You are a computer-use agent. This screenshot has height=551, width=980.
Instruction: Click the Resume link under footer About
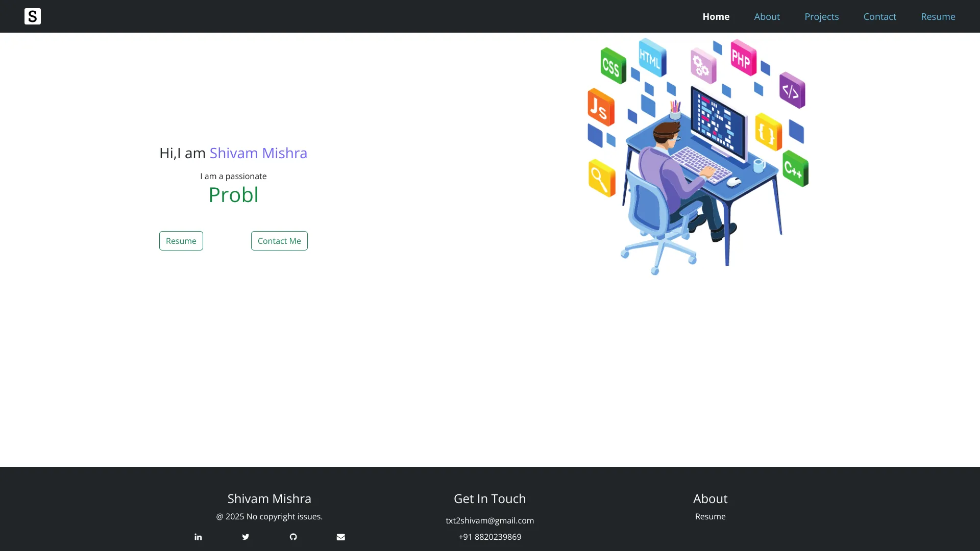(710, 516)
